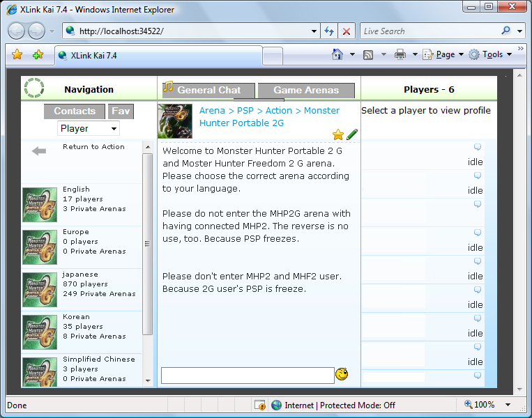Image resolution: width=532 pixels, height=418 pixels.
Task: Click the 'Simplified Chinese' arena name
Action: tap(99, 359)
